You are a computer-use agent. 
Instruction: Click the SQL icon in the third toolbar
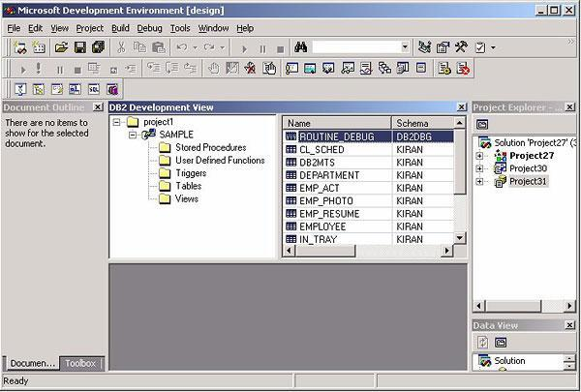94,89
